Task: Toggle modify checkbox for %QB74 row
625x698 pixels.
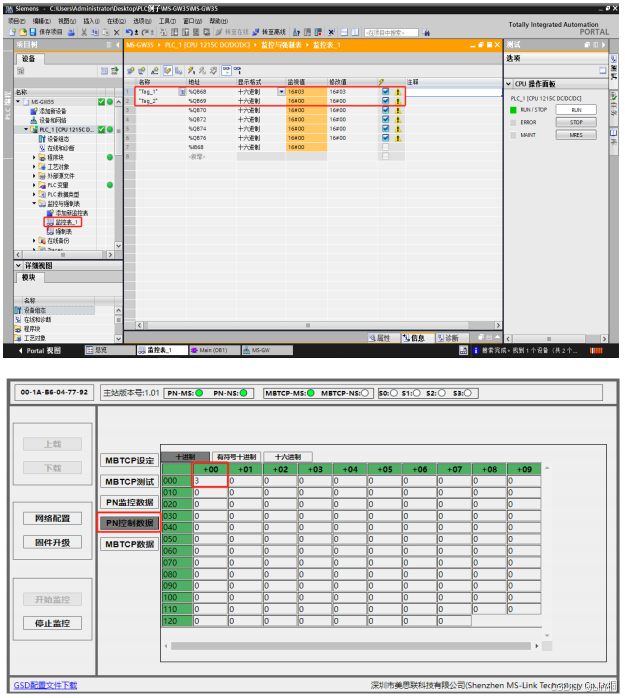Action: coord(386,129)
